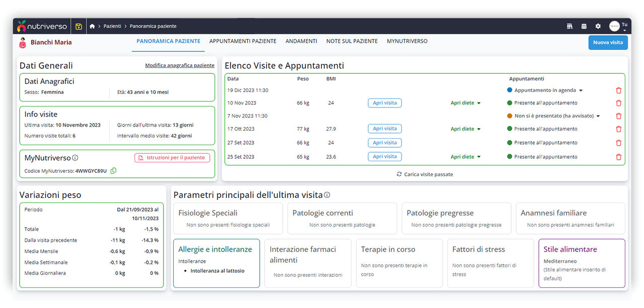Select Note sul Paziente tab
Image resolution: width=644 pixels, height=308 pixels.
click(x=352, y=41)
